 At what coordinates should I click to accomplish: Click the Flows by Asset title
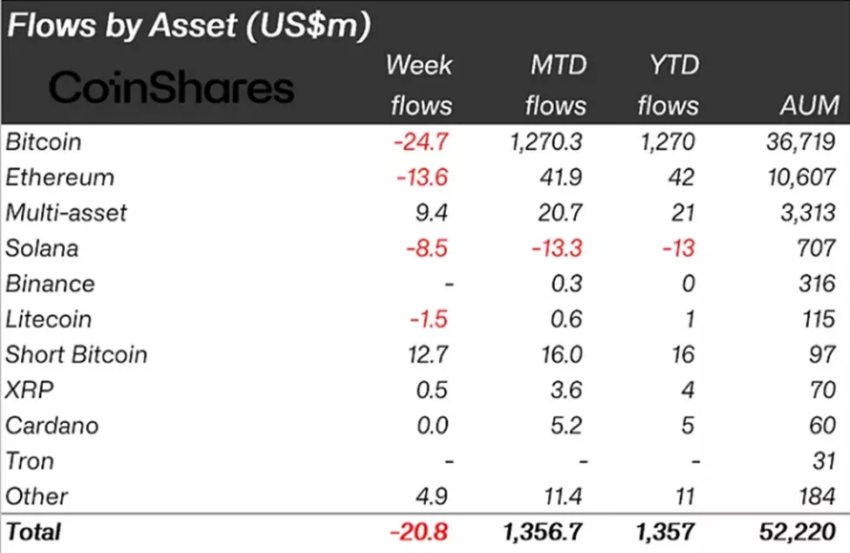tap(189, 25)
